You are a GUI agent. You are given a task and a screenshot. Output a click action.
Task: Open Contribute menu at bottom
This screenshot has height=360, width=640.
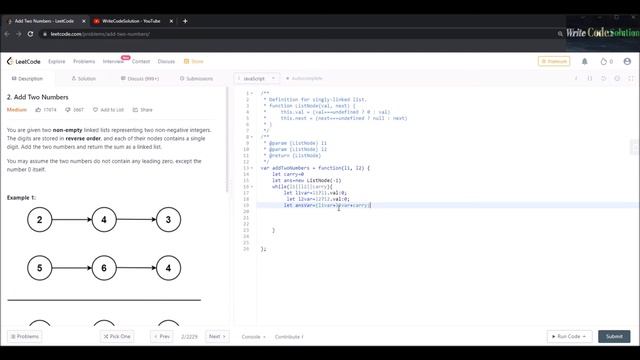click(x=289, y=337)
